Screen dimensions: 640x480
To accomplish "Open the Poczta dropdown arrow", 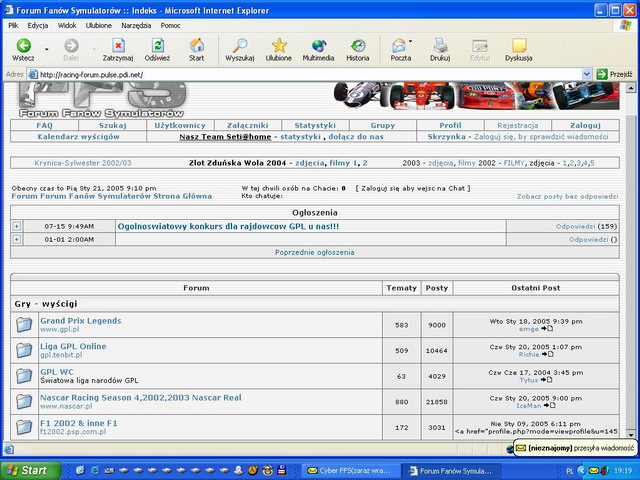I will pyautogui.click(x=410, y=41).
